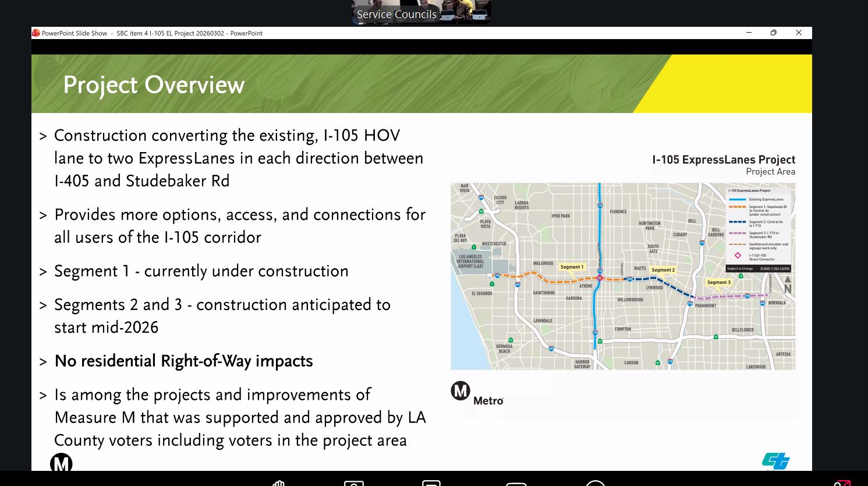This screenshot has height=486, width=868.
Task: Click the green station marker near El Segundo
Action: pyautogui.click(x=492, y=284)
